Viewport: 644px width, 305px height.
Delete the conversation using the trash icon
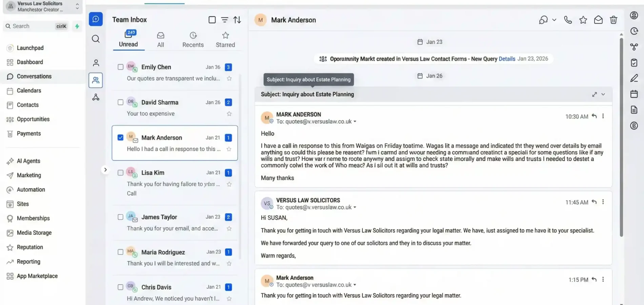[x=613, y=20]
